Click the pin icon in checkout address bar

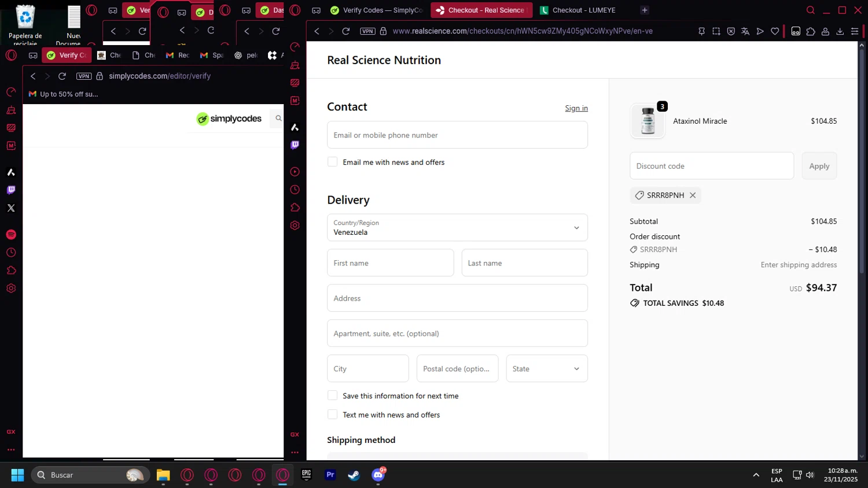pos(701,31)
